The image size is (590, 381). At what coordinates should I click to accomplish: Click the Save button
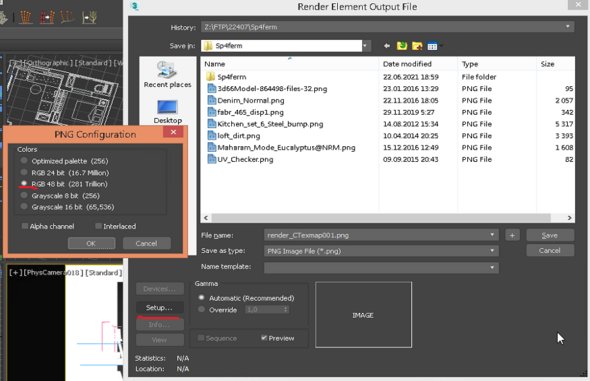pos(550,235)
